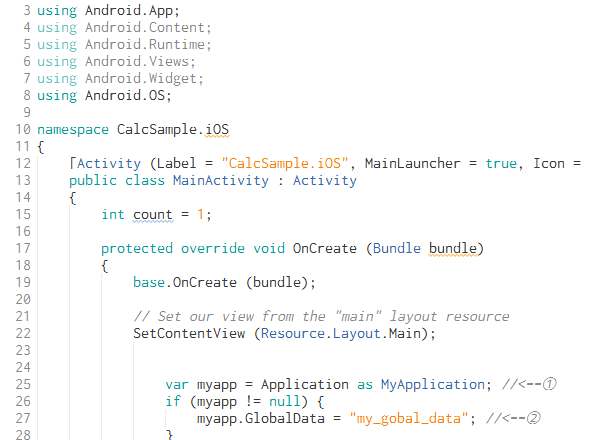590x440 pixels.
Task: Click MyApplication type on line 25
Action: coord(433,384)
